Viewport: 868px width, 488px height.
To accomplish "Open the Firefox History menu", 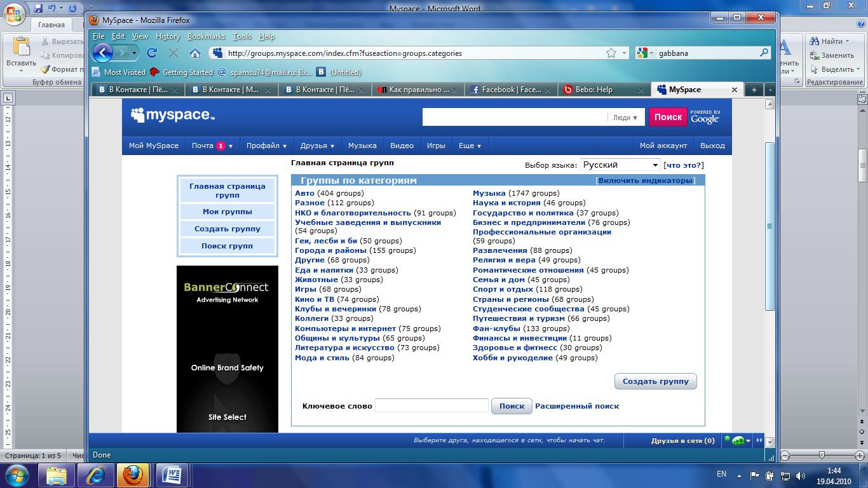I will point(168,36).
